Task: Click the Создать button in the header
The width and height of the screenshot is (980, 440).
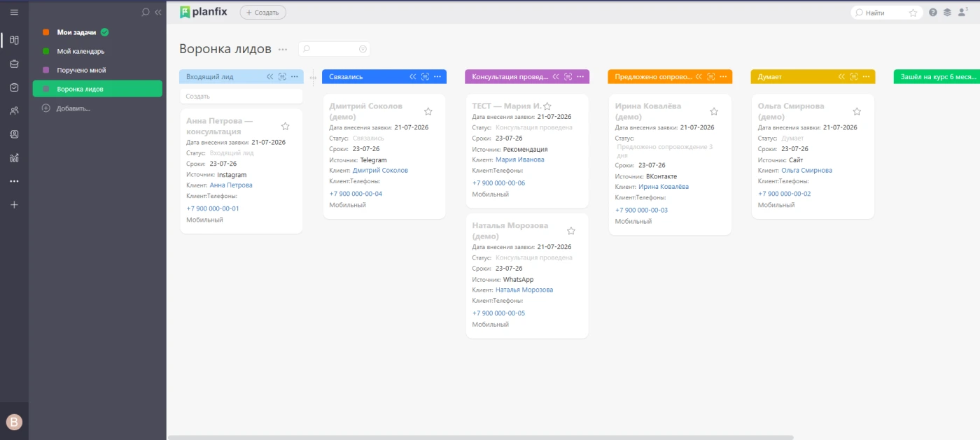Action: tap(262, 12)
